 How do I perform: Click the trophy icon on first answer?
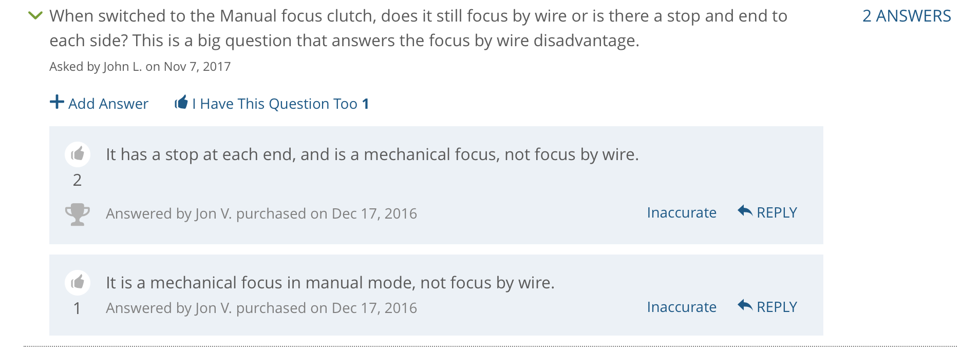78,214
